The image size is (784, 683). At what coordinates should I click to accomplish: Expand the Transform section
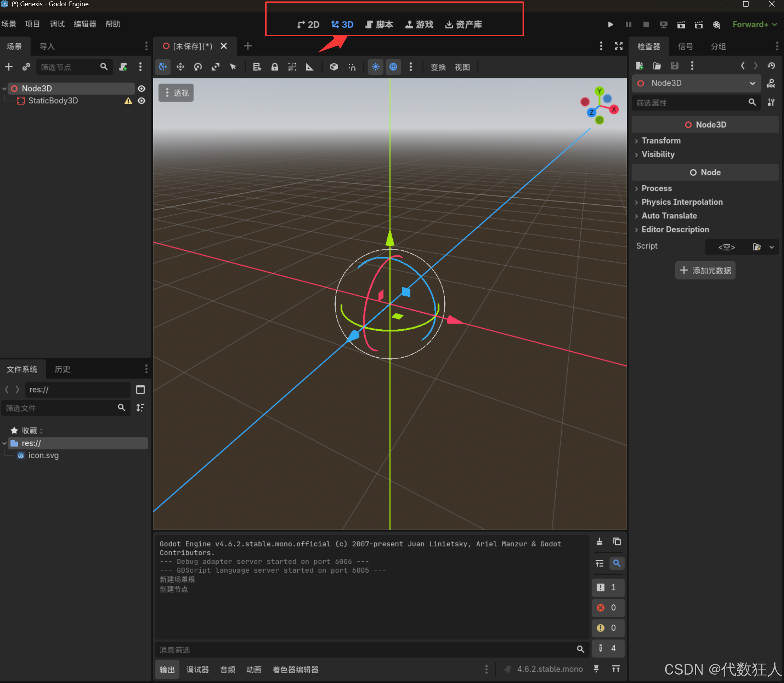[x=661, y=141]
